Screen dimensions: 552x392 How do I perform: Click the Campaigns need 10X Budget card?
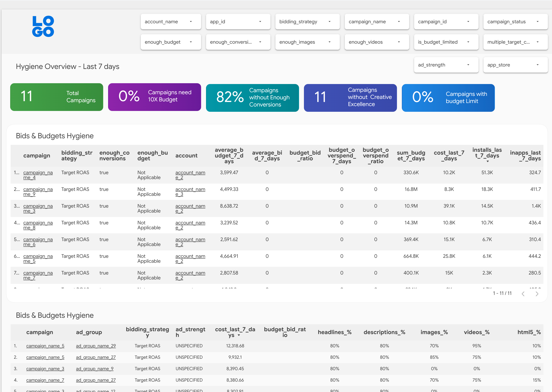tap(154, 97)
